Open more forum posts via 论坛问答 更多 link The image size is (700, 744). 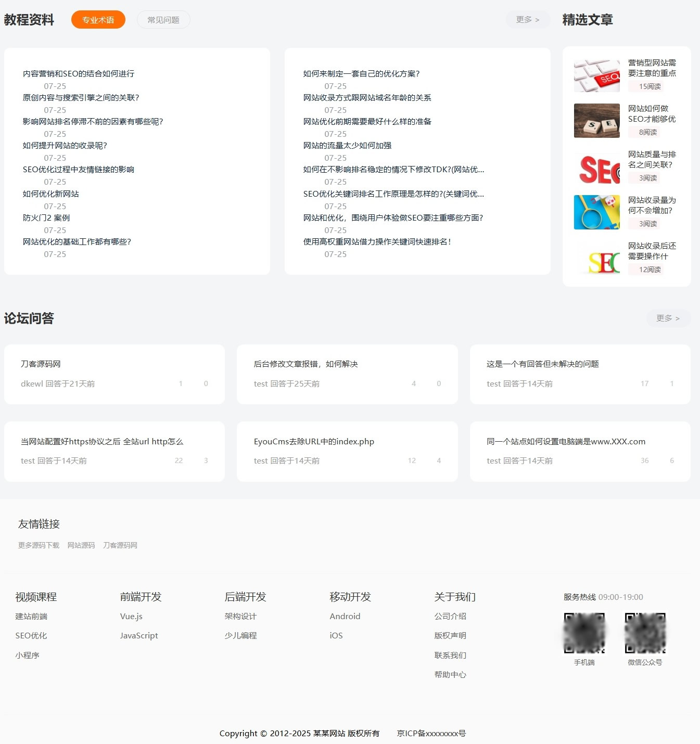(668, 318)
